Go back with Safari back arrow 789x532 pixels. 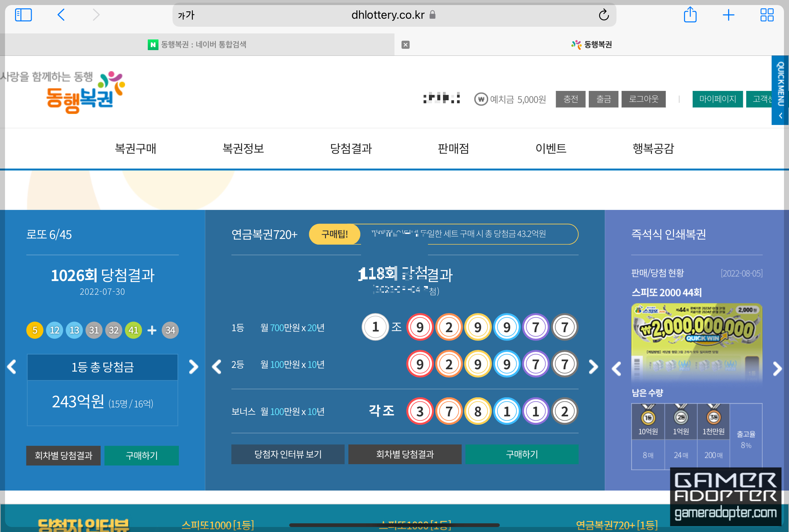pos(61,15)
